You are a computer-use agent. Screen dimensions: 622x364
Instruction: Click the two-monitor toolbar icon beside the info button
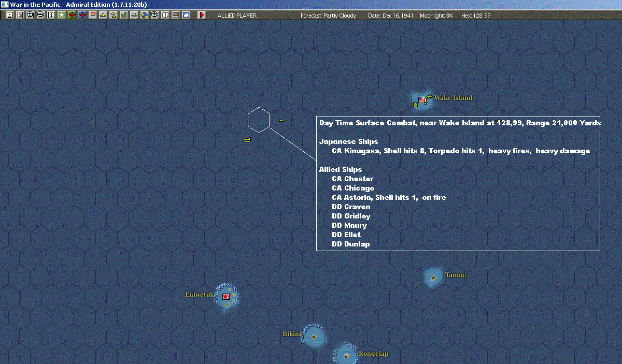click(40, 15)
